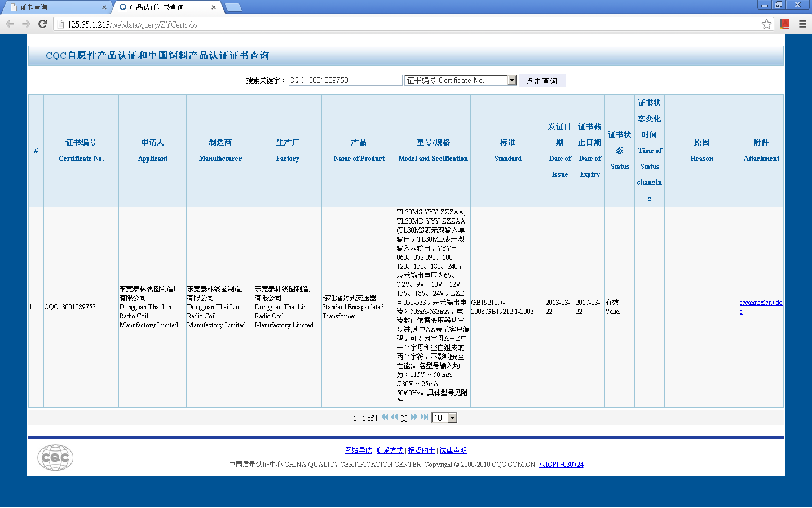Click the Applicant column header
The height and width of the screenshot is (508, 812).
pyautogui.click(x=153, y=151)
